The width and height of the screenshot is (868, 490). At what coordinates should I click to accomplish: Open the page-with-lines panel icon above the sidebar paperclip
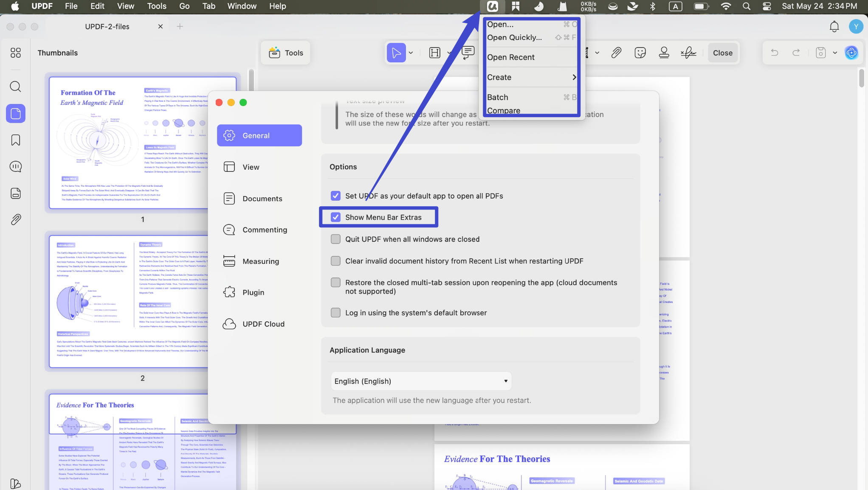(16, 193)
